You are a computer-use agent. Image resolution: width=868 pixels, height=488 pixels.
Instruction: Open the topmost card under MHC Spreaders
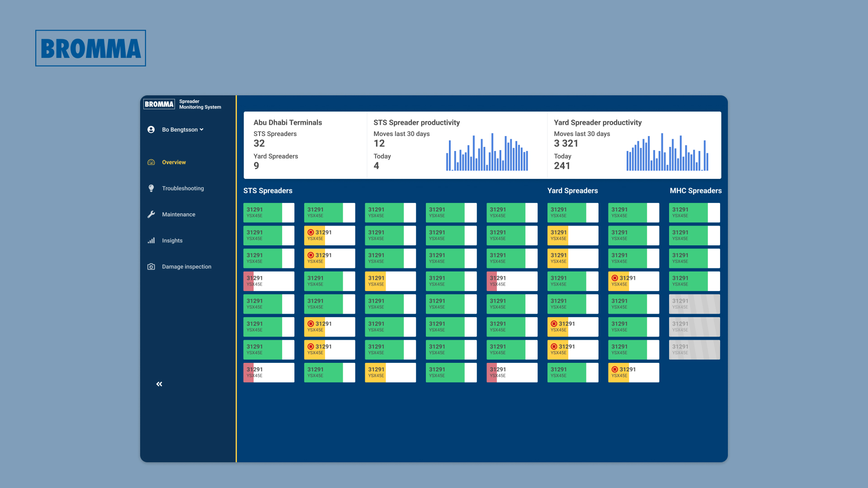pos(694,212)
